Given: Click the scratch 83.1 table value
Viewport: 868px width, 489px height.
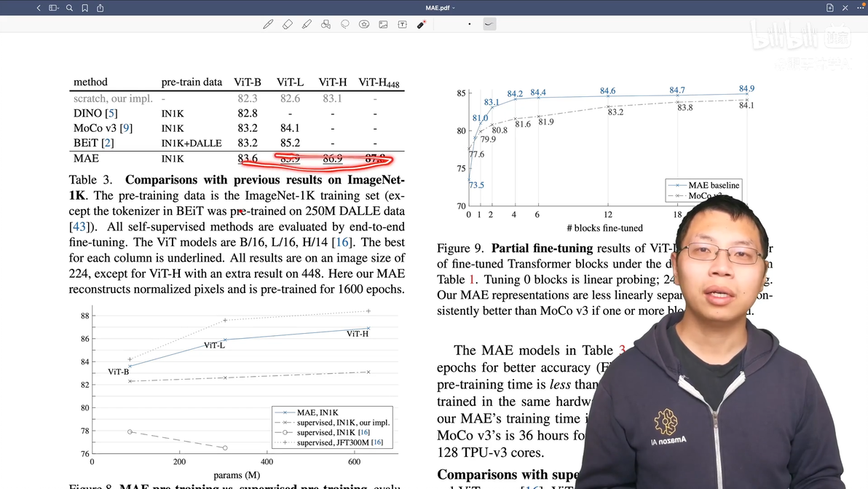Looking at the screenshot, I should (x=332, y=98).
